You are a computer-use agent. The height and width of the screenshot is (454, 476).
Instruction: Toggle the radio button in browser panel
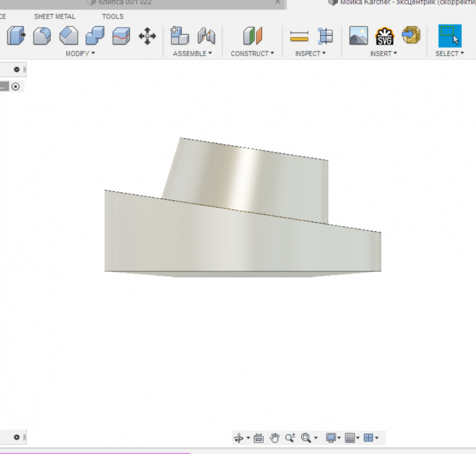[15, 86]
